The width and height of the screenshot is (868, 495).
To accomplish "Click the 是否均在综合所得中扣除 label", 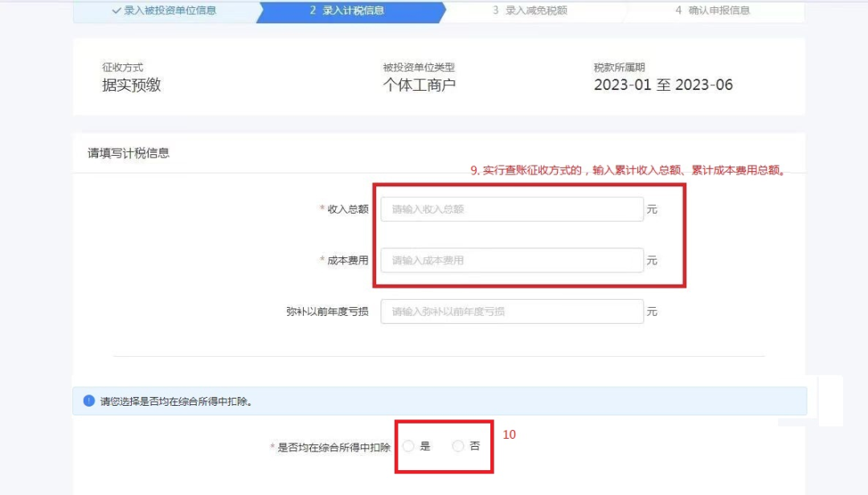I will pyautogui.click(x=334, y=448).
